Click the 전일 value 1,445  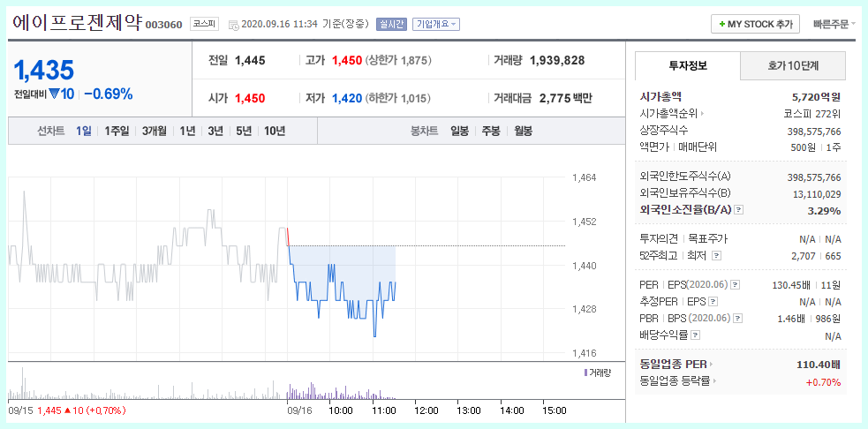tap(250, 60)
